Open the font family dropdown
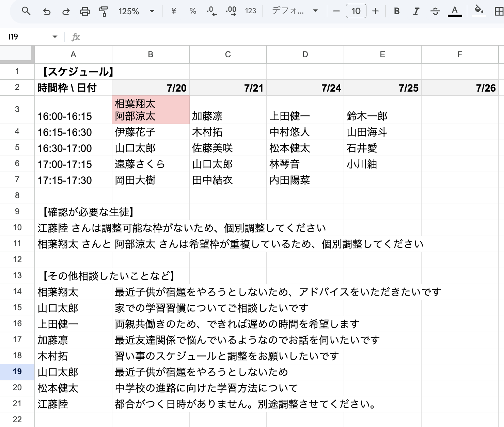 click(295, 11)
